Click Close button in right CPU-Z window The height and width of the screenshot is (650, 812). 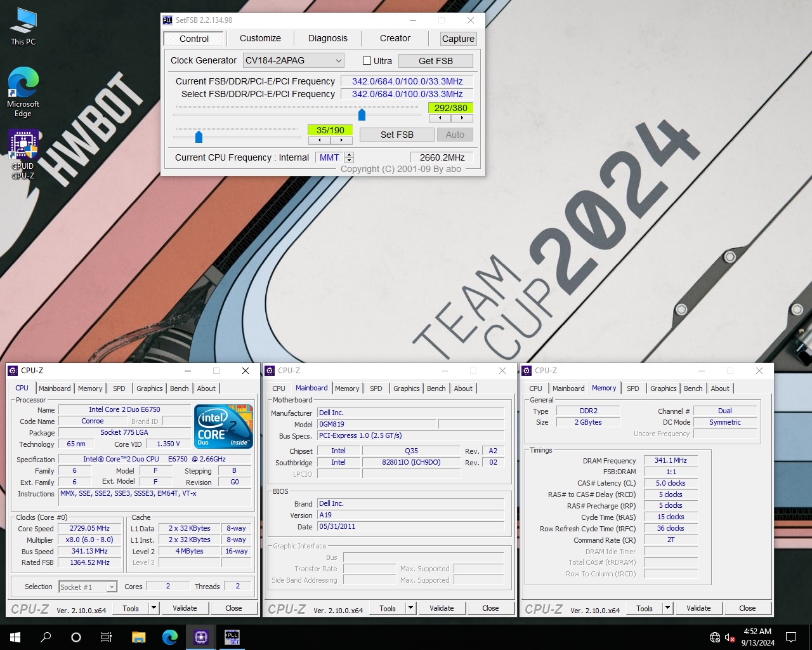(x=747, y=608)
